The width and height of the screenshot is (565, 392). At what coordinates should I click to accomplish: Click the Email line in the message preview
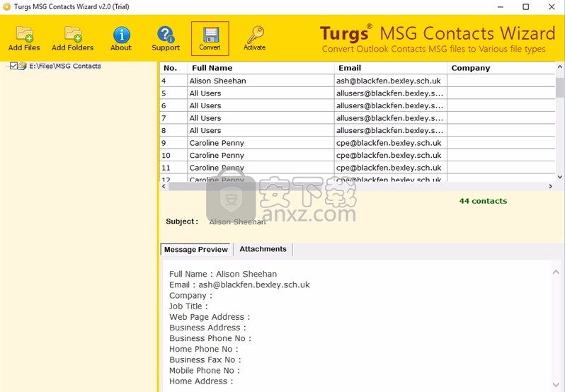(x=239, y=284)
